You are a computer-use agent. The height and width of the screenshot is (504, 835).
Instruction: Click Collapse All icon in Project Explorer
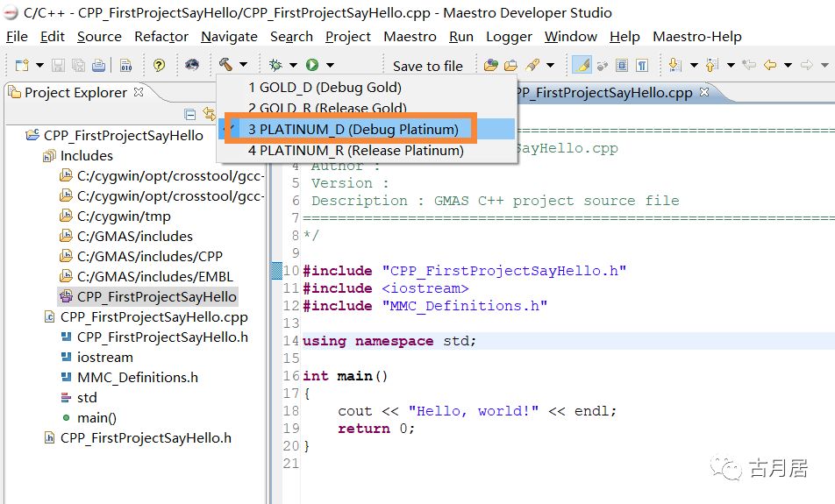190,114
